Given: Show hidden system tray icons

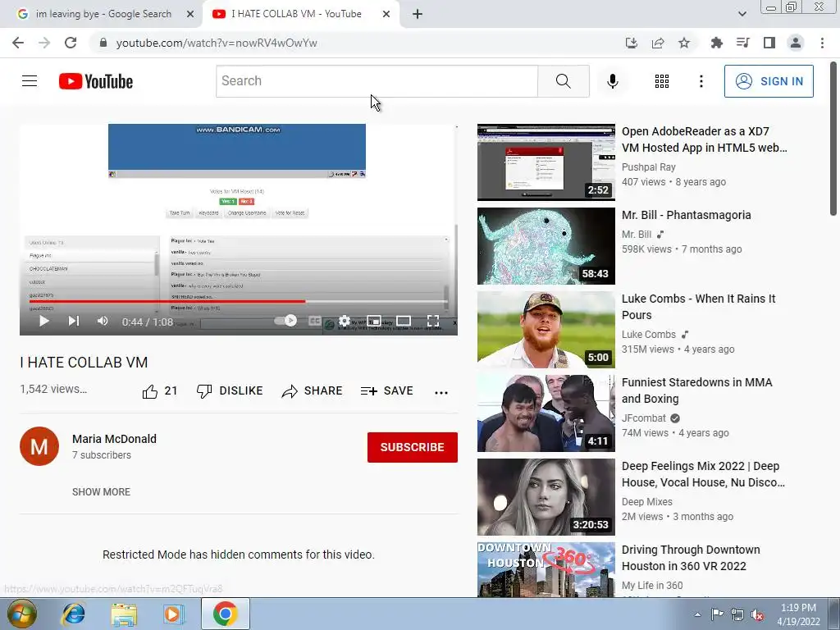Looking at the screenshot, I should pyautogui.click(x=697, y=614).
